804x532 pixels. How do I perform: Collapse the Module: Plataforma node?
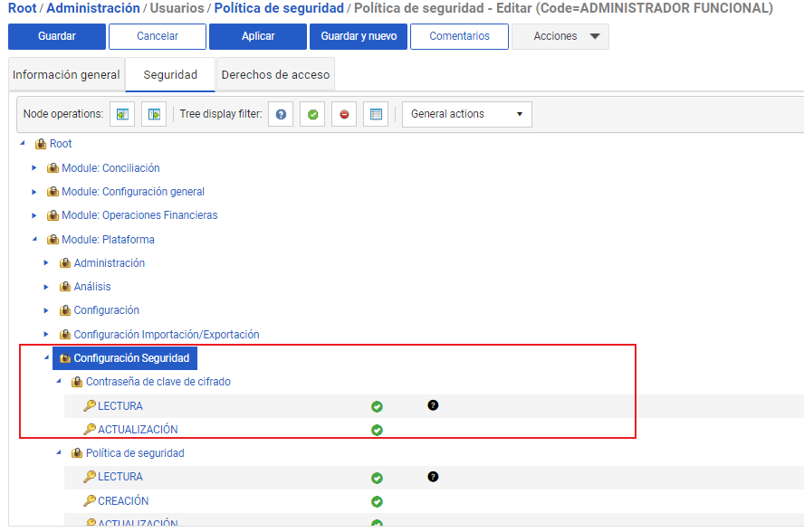[34, 240]
